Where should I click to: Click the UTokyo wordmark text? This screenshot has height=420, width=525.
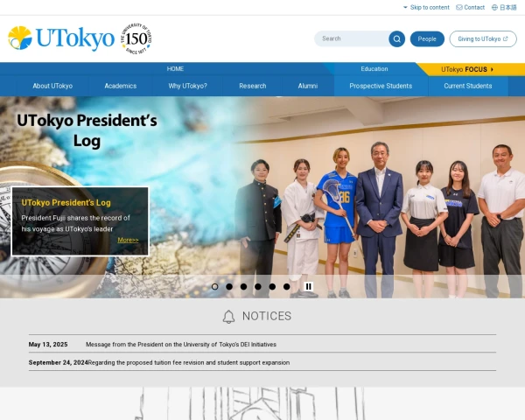[75, 38]
